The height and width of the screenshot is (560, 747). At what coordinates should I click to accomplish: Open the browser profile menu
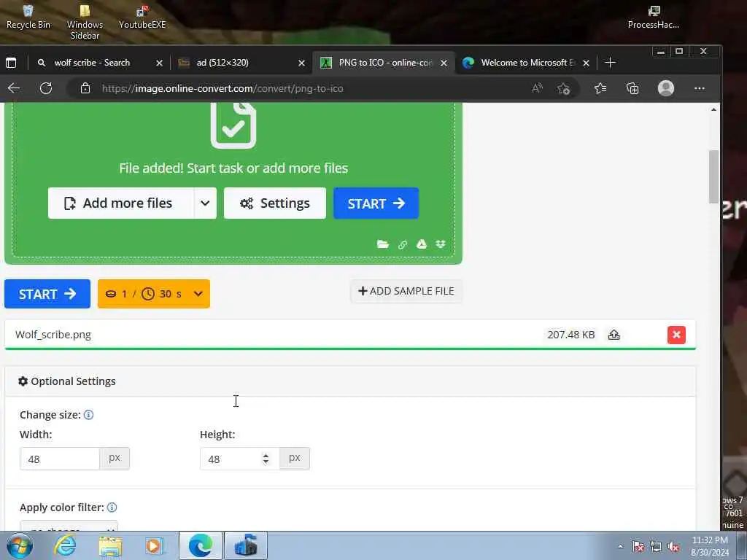[665, 88]
